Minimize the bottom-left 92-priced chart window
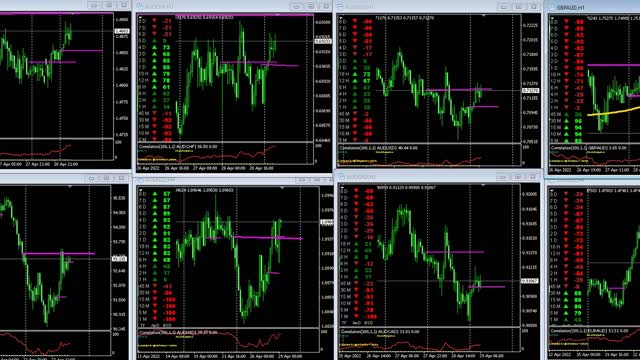Screen dimensions: 640x360 pyautogui.click(x=92, y=178)
